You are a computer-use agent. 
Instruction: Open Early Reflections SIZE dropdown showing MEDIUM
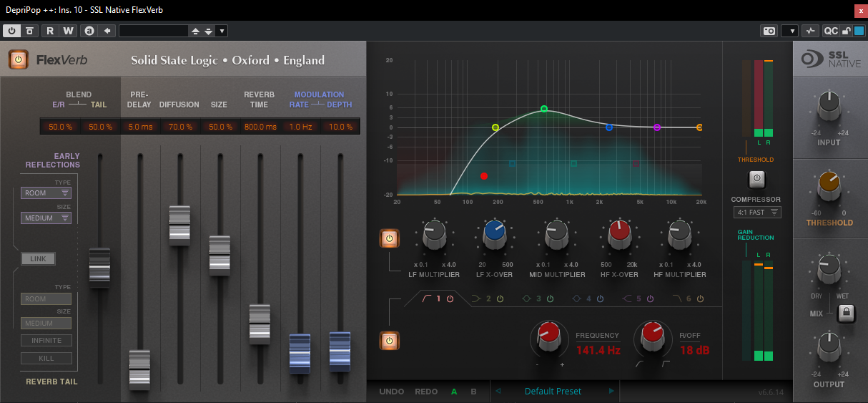pyautogui.click(x=46, y=218)
